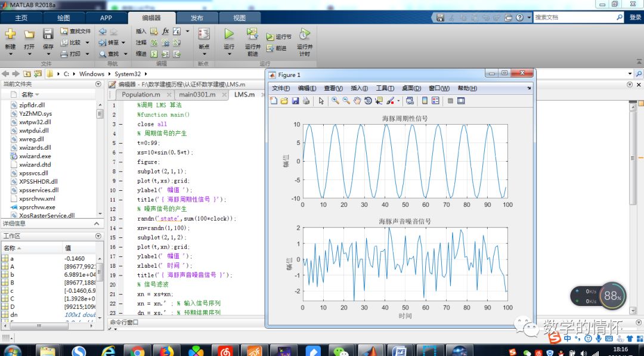Select XPSSHHDR.dll in Current Folder list
The height and width of the screenshot is (356, 644).
click(x=38, y=181)
